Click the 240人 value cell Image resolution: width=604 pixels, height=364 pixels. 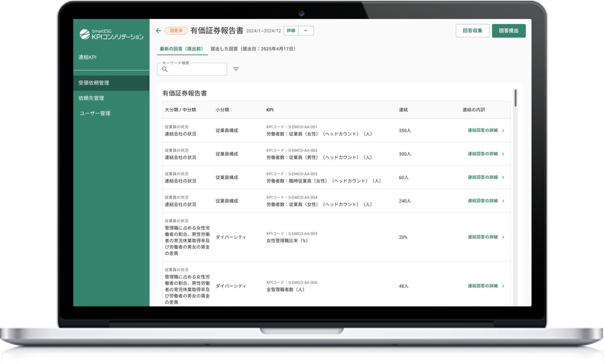[x=405, y=201]
